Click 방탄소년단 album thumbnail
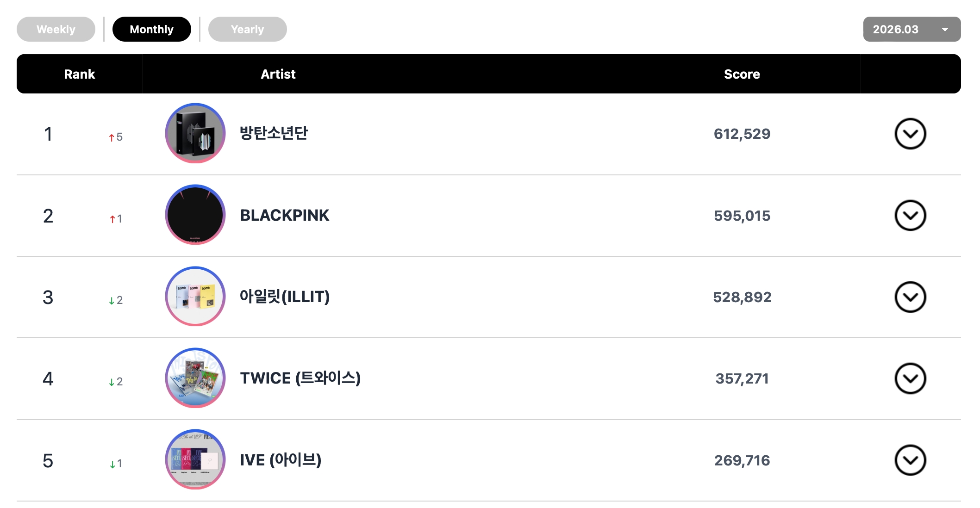Viewport: 980px width, 508px height. (195, 133)
